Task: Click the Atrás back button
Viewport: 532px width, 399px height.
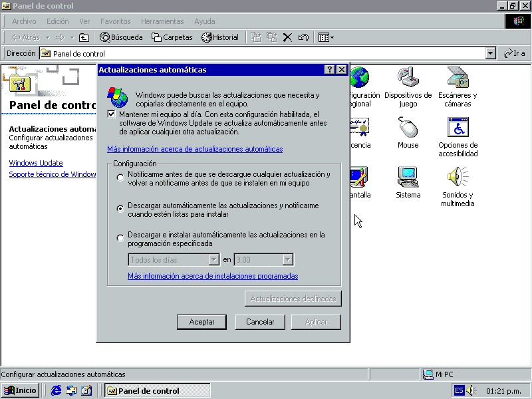Action: coord(26,37)
